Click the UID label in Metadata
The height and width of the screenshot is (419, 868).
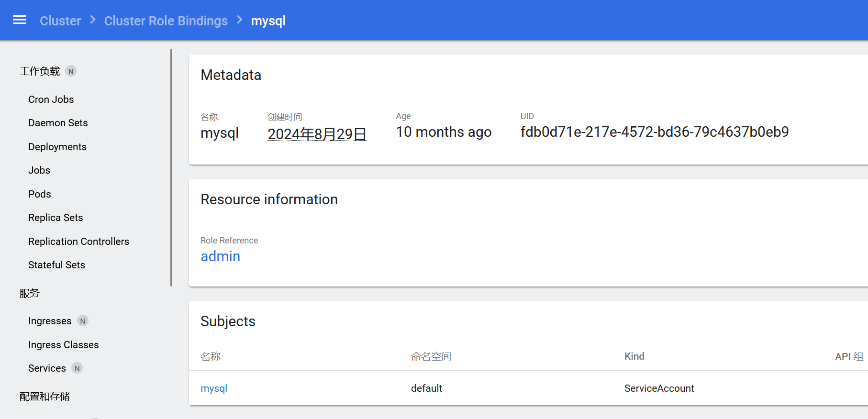click(x=527, y=116)
